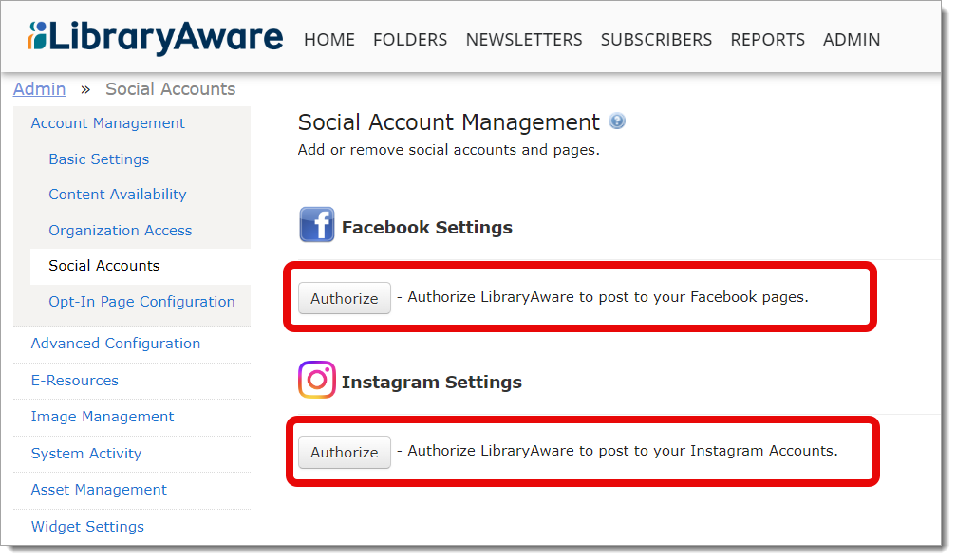Select the ADMIN menu item

point(852,40)
